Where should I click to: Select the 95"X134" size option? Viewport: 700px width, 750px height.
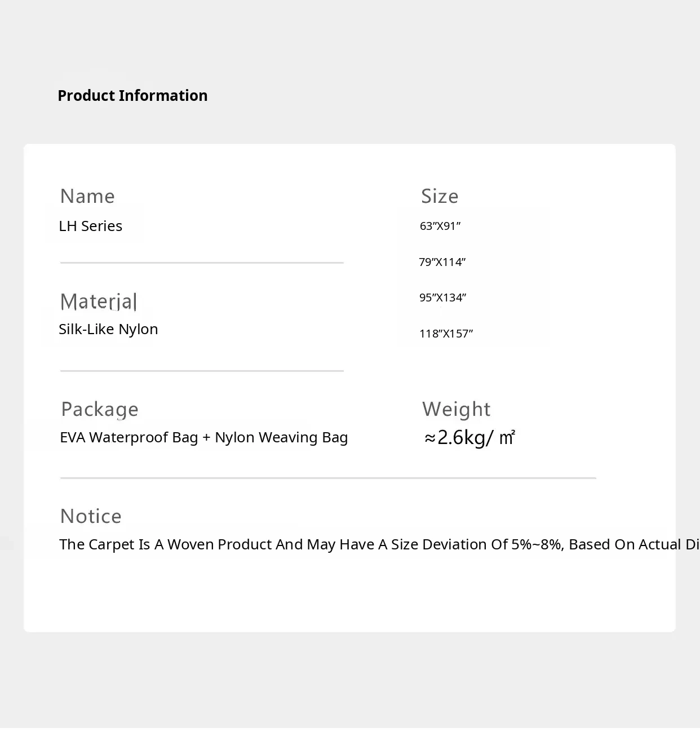pos(443,298)
